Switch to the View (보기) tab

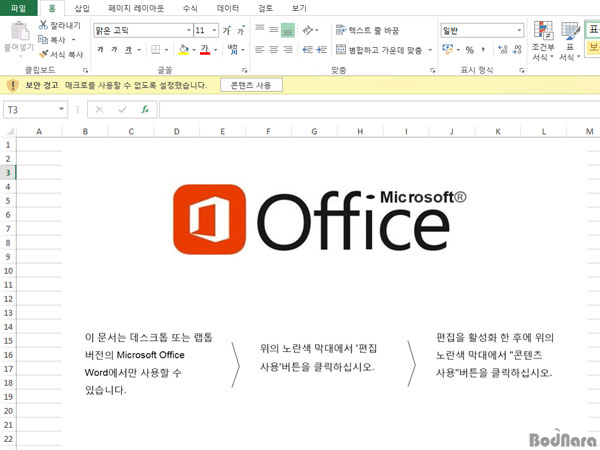[x=299, y=8]
